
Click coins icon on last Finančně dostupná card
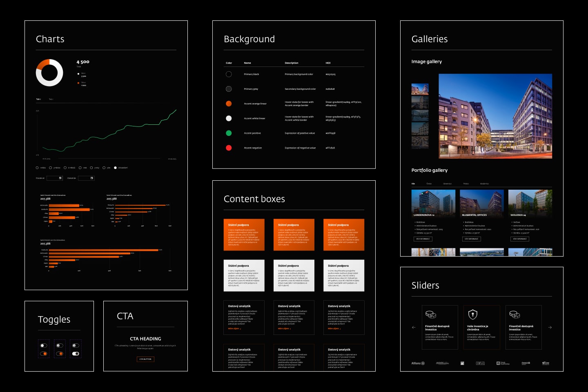coord(514,314)
